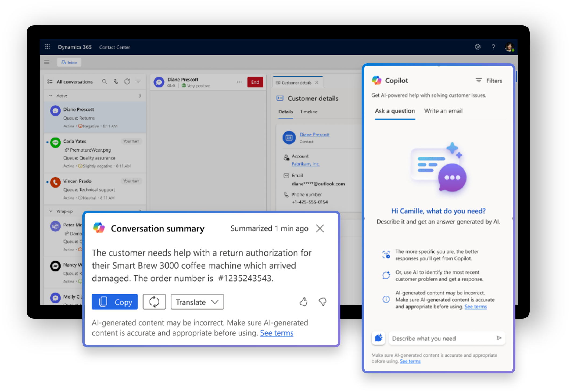
Task: Give thumbs down to the summary
Action: (322, 302)
